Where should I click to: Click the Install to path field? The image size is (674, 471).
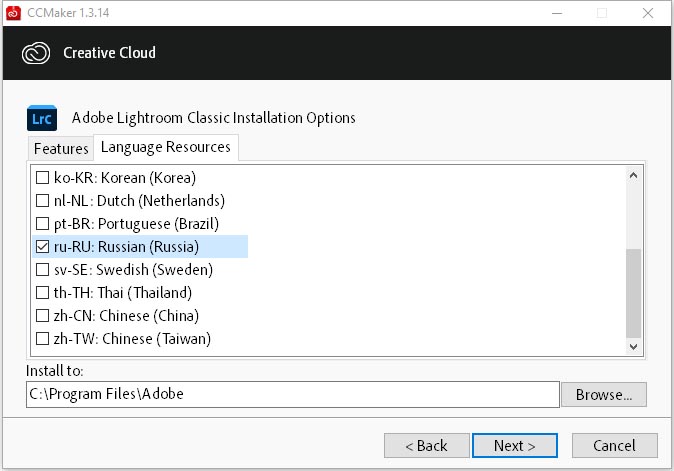[x=293, y=394]
